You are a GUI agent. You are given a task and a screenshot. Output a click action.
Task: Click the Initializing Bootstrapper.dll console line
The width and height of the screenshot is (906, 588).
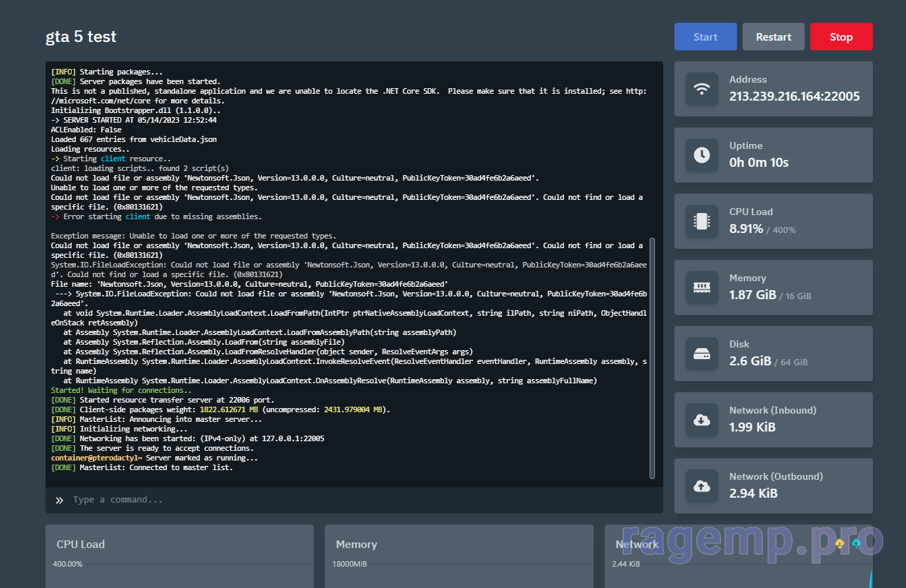click(x=136, y=110)
